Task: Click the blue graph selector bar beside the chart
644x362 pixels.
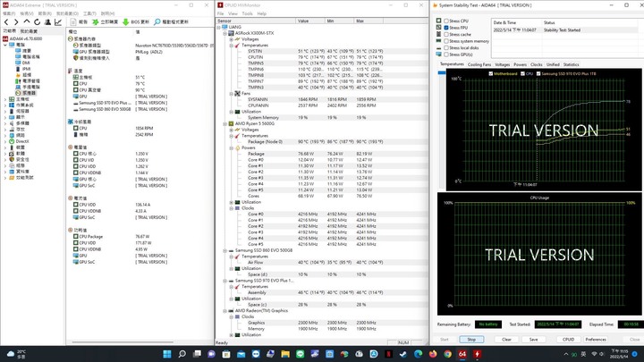Action: point(442,72)
